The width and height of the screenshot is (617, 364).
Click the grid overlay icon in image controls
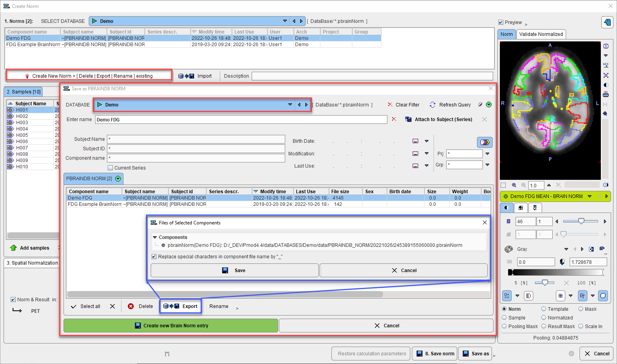[561, 295]
